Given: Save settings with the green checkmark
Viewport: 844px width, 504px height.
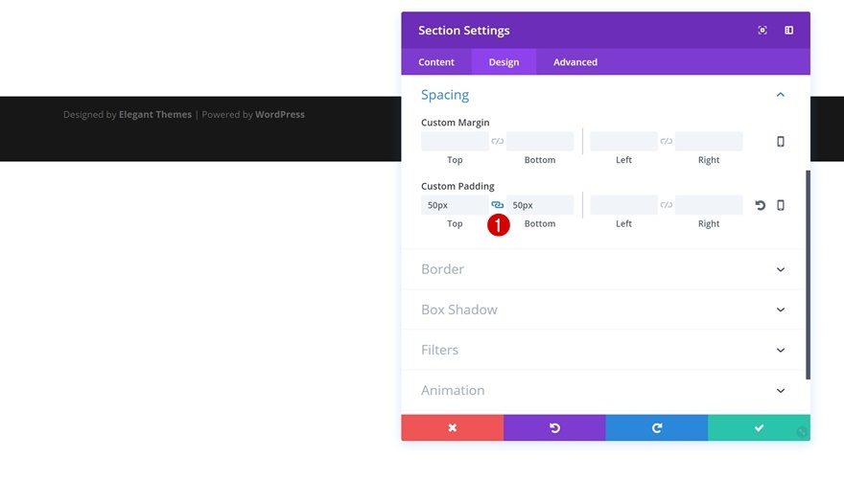Looking at the screenshot, I should click(x=759, y=428).
